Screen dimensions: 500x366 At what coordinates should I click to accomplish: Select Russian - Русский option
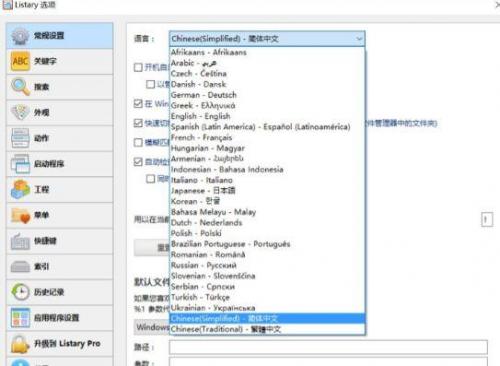(x=267, y=266)
